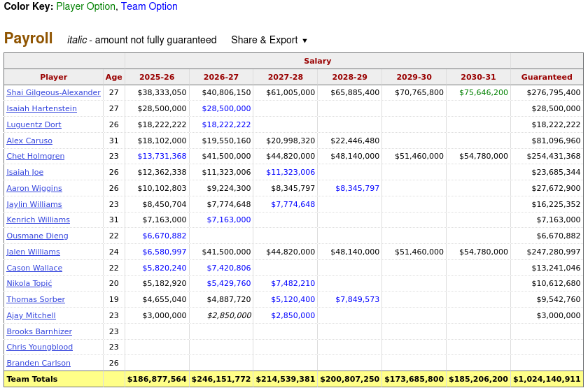Viewport: 588px width, 388px height.
Task: Select Team Totals guaranteed $1,024,140,911
Action: tap(547, 380)
